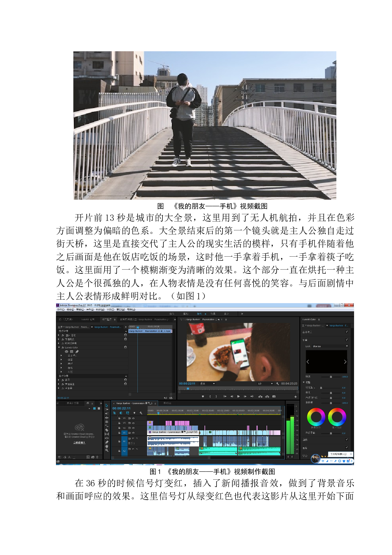Click next arrow on Look preview
Viewport: 392px width, 555px height.
tap(345, 362)
